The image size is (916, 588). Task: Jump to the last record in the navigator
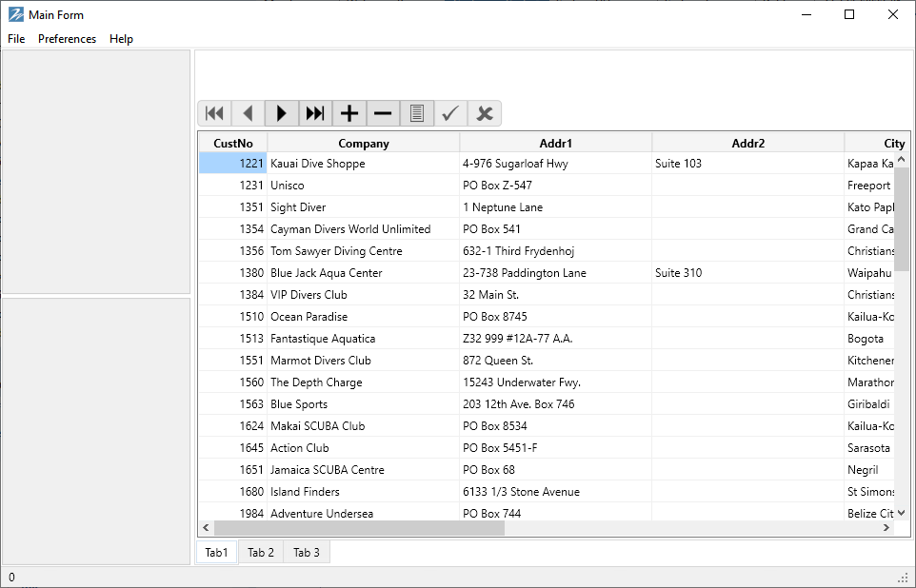click(x=315, y=113)
